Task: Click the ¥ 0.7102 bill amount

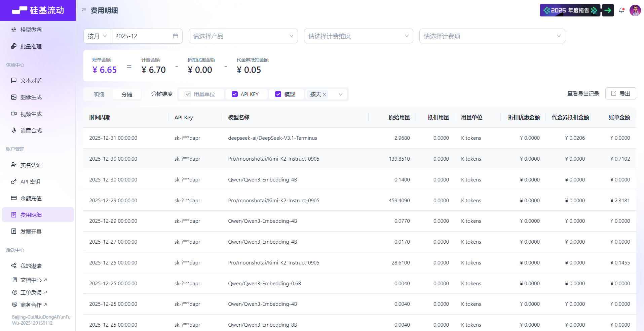Action: tap(620, 159)
